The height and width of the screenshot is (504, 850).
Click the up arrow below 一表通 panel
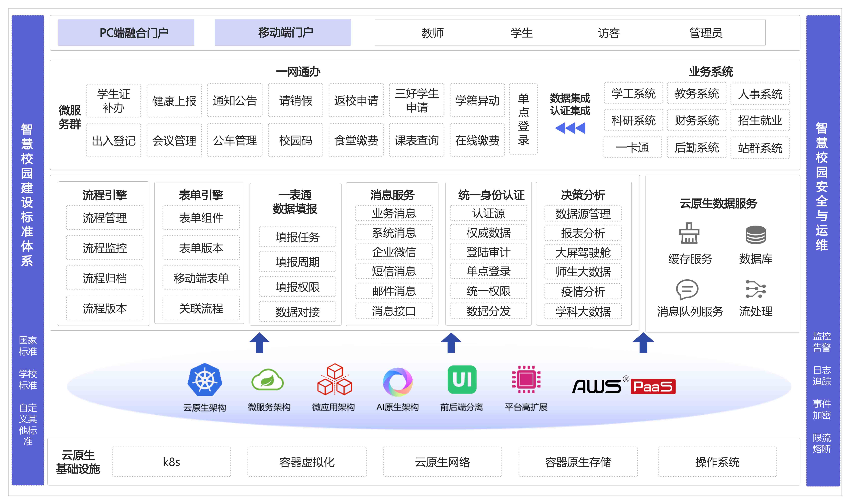tap(259, 343)
